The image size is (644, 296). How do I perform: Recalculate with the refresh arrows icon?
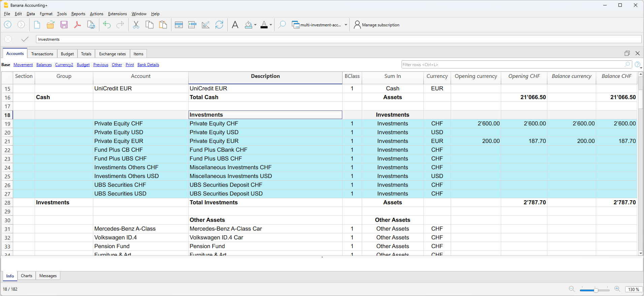219,25
